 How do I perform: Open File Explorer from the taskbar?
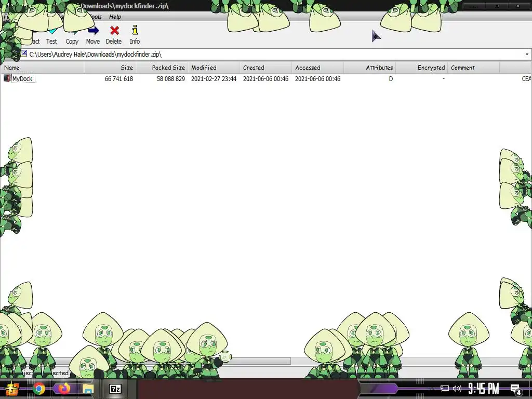point(88,389)
